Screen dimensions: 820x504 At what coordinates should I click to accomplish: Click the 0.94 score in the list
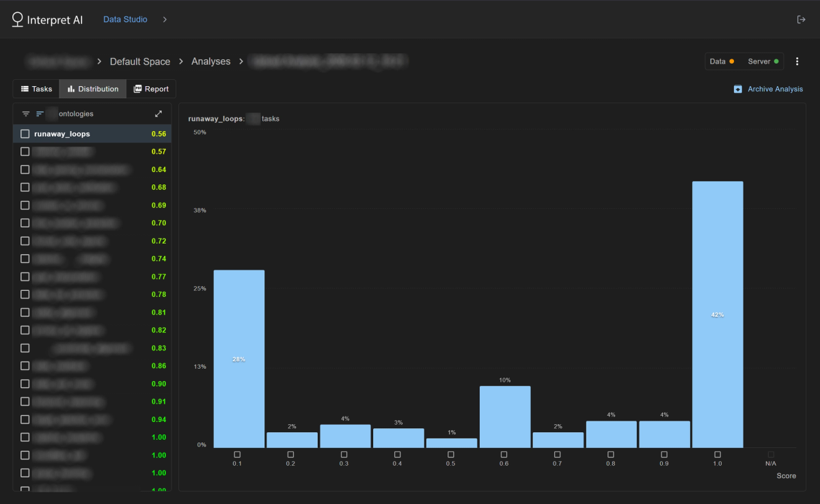[159, 419]
